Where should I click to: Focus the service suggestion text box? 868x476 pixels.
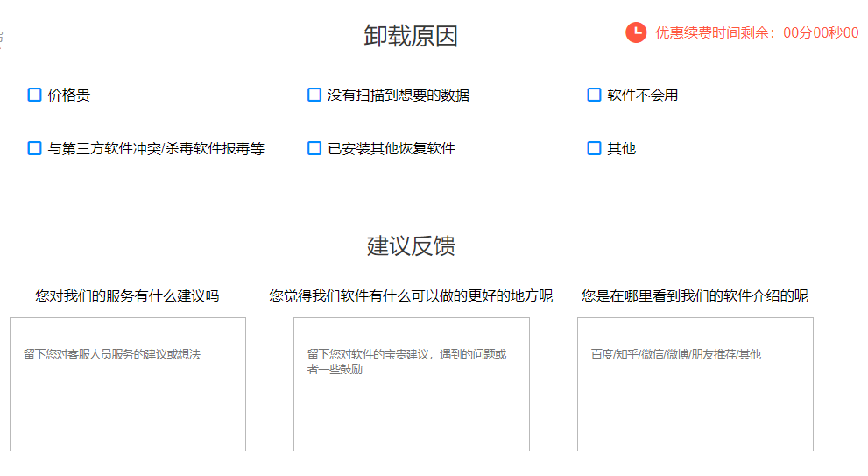(x=128, y=384)
